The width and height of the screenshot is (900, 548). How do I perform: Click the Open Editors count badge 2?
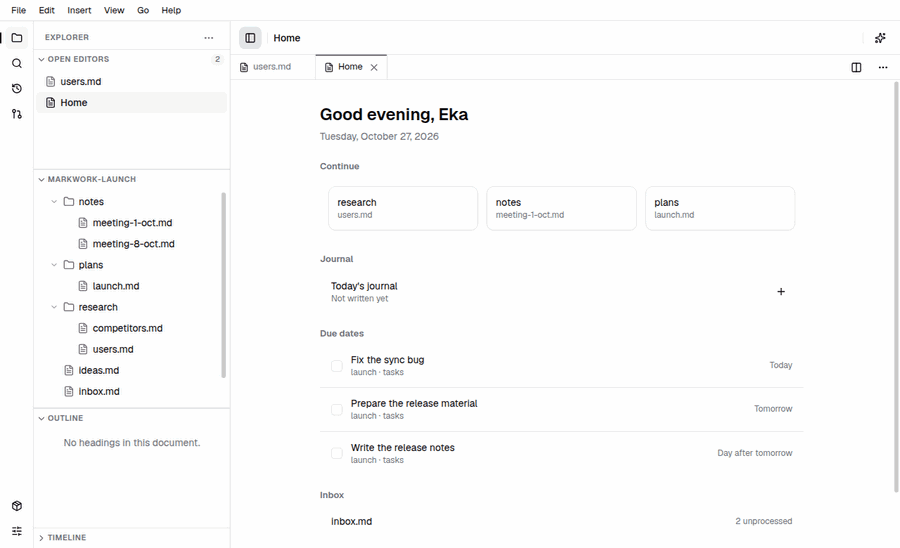pos(217,59)
